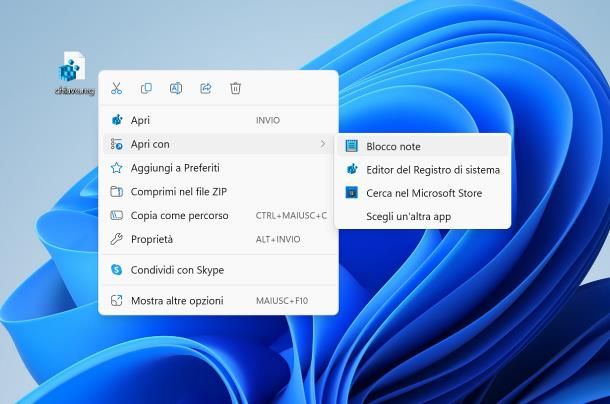The height and width of the screenshot is (404, 610).
Task: Open the Apri con submenu entry
Action: [218, 144]
